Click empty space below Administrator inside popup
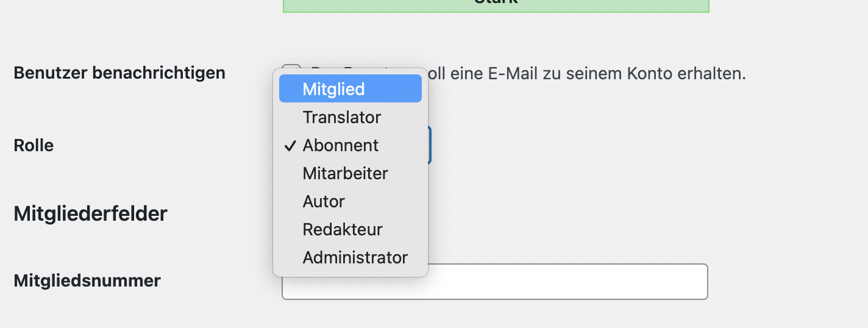This screenshot has height=328, width=868. [x=350, y=272]
